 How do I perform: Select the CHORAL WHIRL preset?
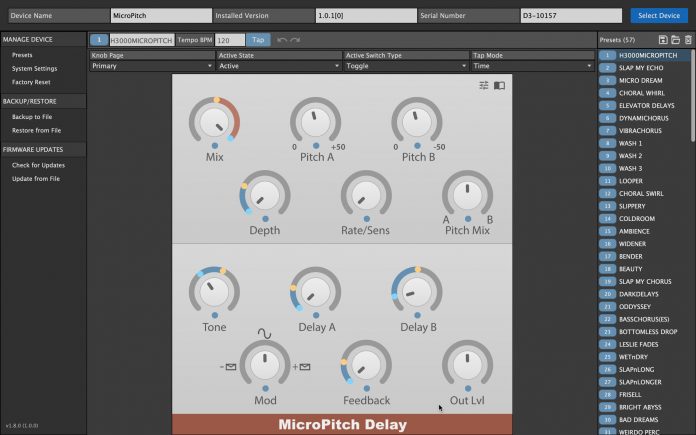641,92
